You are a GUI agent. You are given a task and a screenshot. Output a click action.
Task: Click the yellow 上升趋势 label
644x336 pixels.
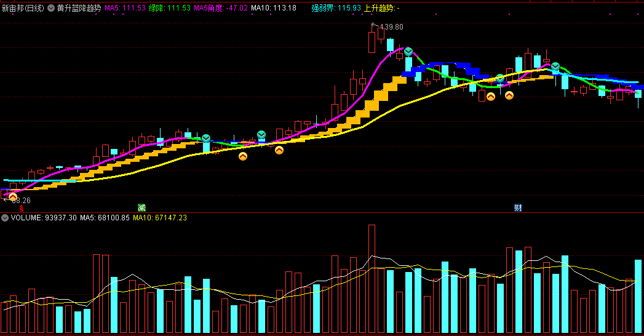coord(381,8)
